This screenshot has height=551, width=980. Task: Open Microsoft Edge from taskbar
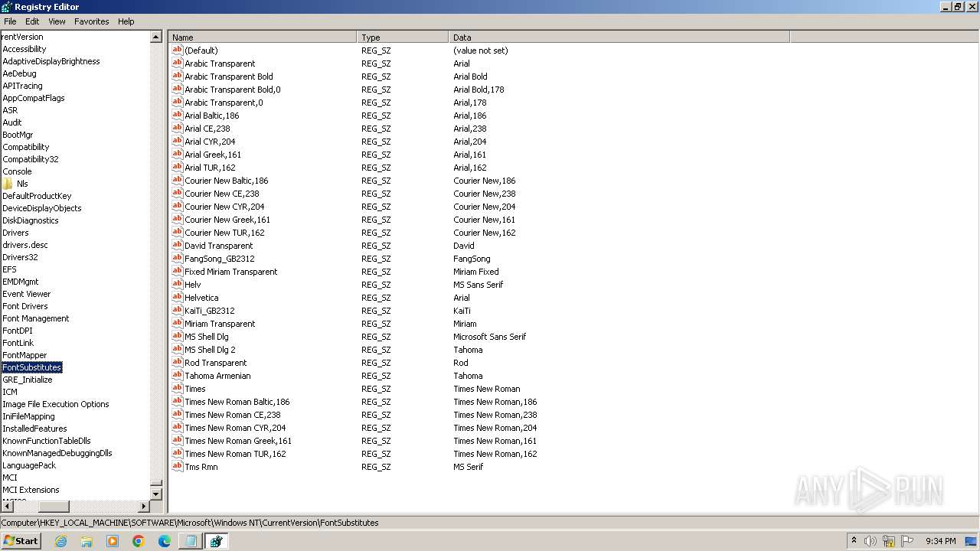pos(165,541)
